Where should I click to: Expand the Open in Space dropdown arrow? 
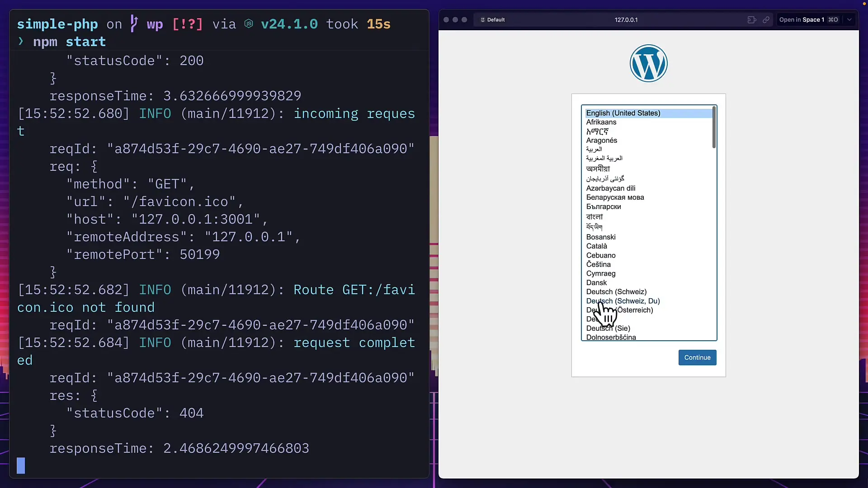pos(849,20)
